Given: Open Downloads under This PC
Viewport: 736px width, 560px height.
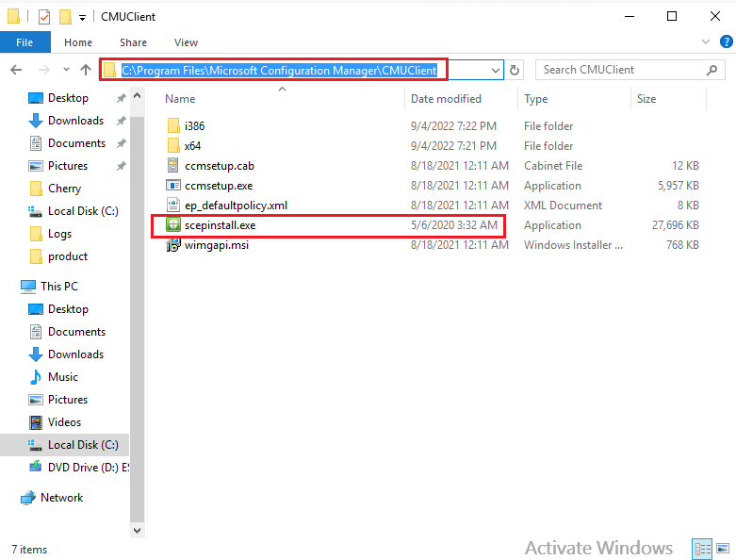Looking at the screenshot, I should [76, 354].
